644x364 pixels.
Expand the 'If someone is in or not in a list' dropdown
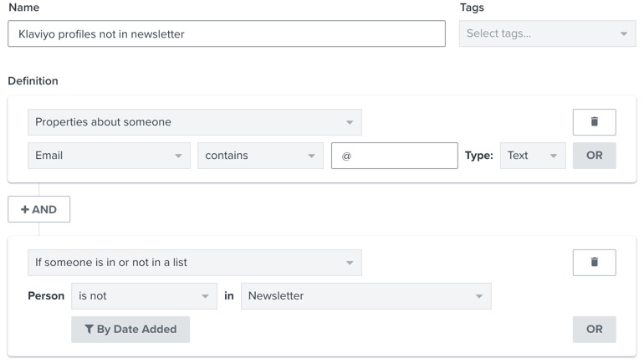(194, 263)
